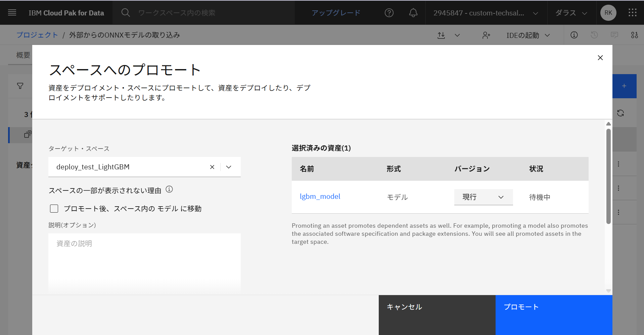Click the 状況 column header
Image resolution: width=644 pixels, height=335 pixels.
coord(536,169)
